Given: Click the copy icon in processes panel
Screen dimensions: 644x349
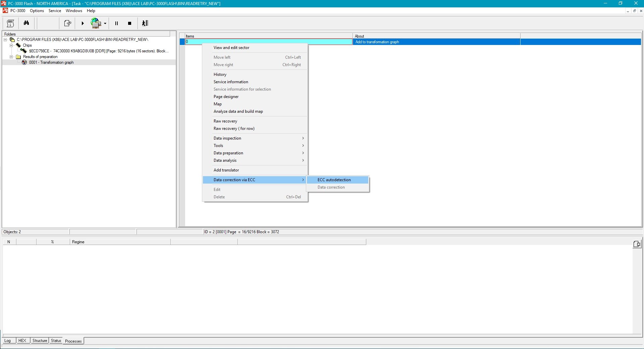Looking at the screenshot, I should (636, 244).
